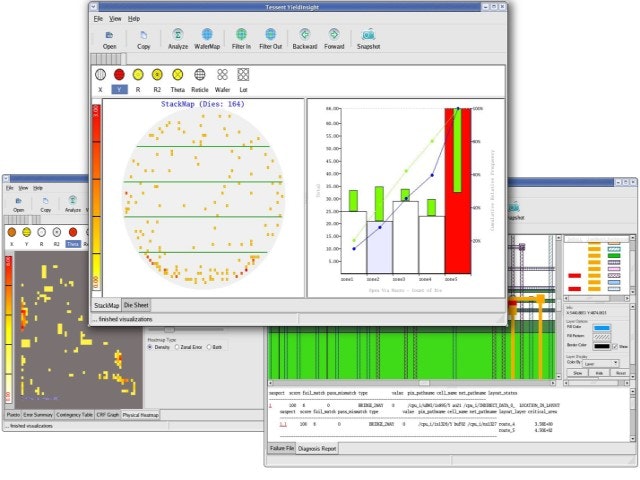The height and width of the screenshot is (480, 640).
Task: Open the WaferMap tool
Action: coord(207,34)
